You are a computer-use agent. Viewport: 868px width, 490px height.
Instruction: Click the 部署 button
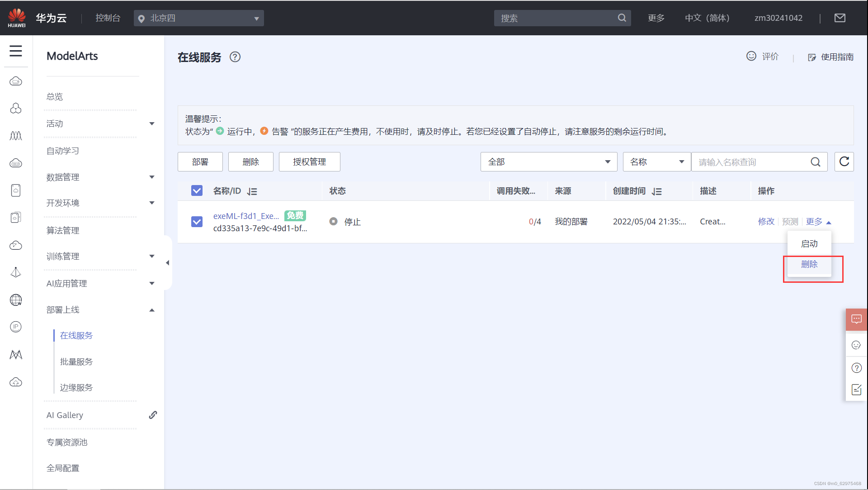[x=200, y=162]
